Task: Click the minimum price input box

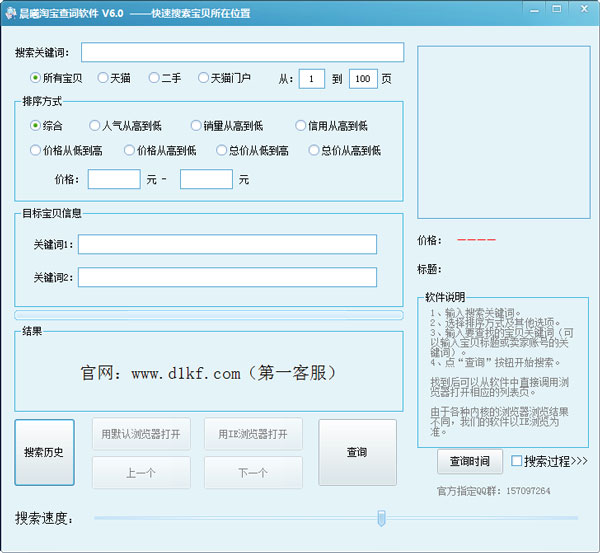Action: (x=114, y=180)
